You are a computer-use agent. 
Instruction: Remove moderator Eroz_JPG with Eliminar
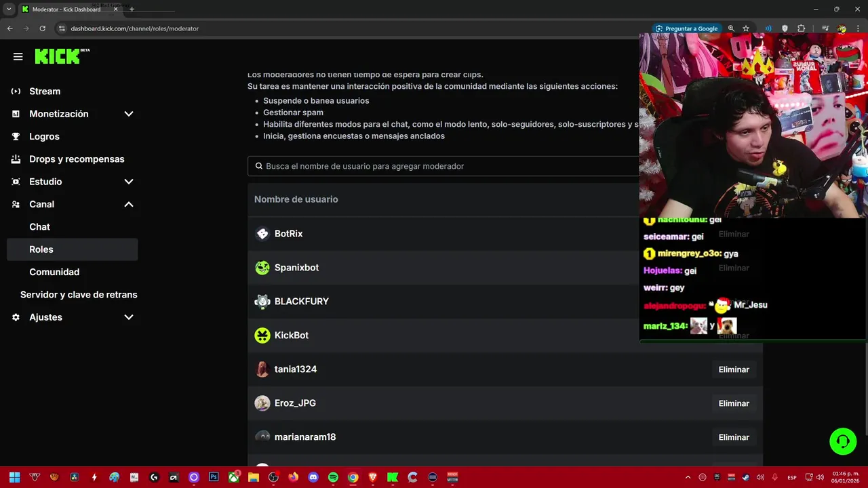734,403
